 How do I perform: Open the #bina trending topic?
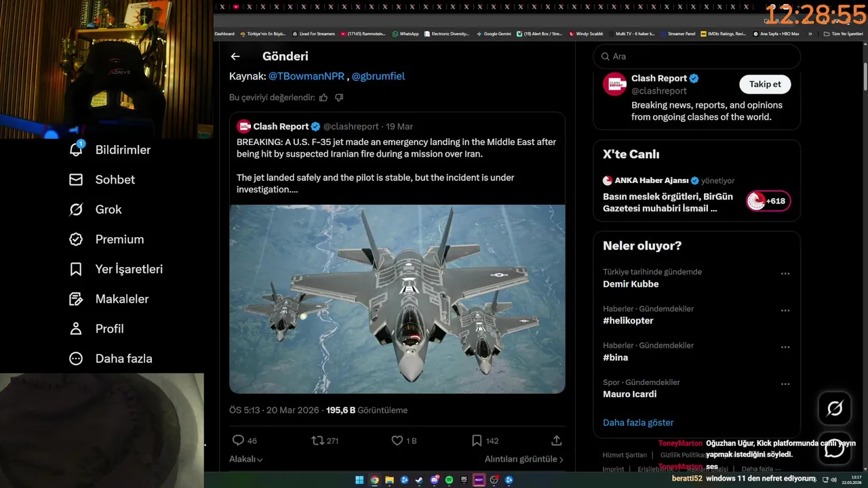coord(615,357)
